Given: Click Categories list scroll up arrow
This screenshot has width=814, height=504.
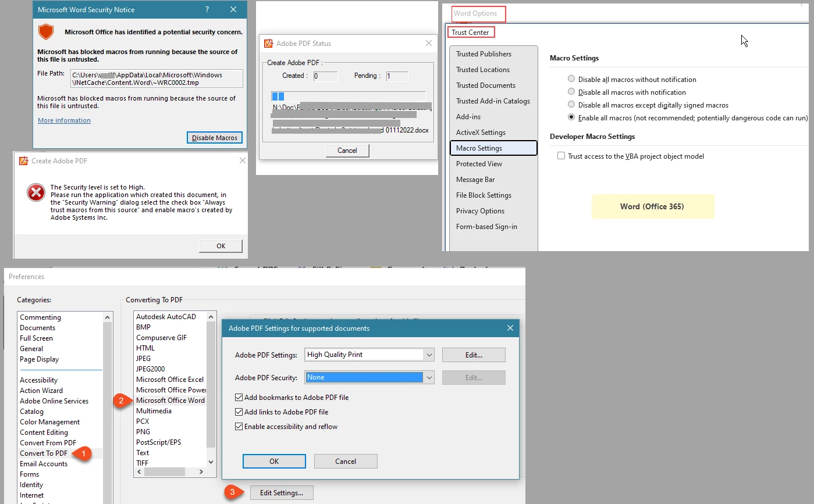Looking at the screenshot, I should pyautogui.click(x=108, y=317).
